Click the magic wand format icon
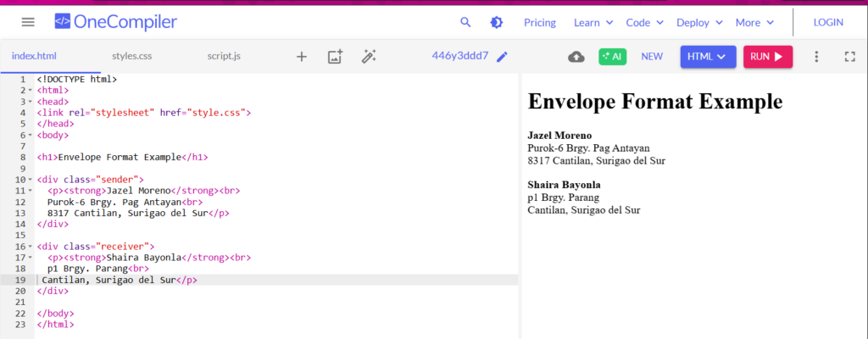The height and width of the screenshot is (339, 868). pos(369,57)
